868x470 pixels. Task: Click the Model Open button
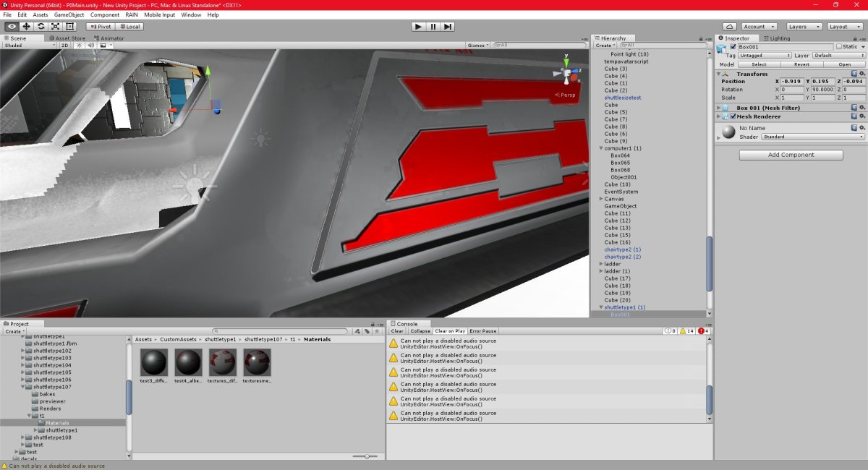coord(843,64)
